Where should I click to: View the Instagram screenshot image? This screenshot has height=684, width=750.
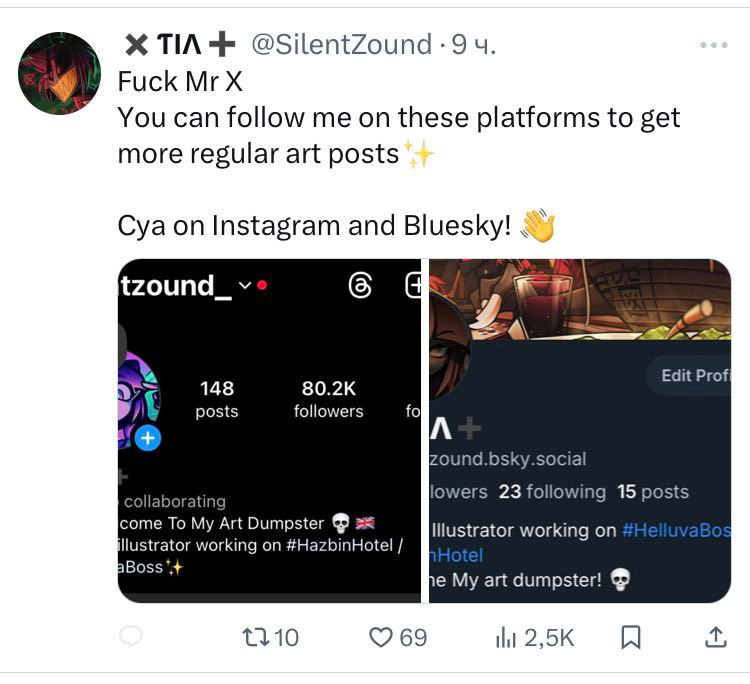tap(270, 430)
